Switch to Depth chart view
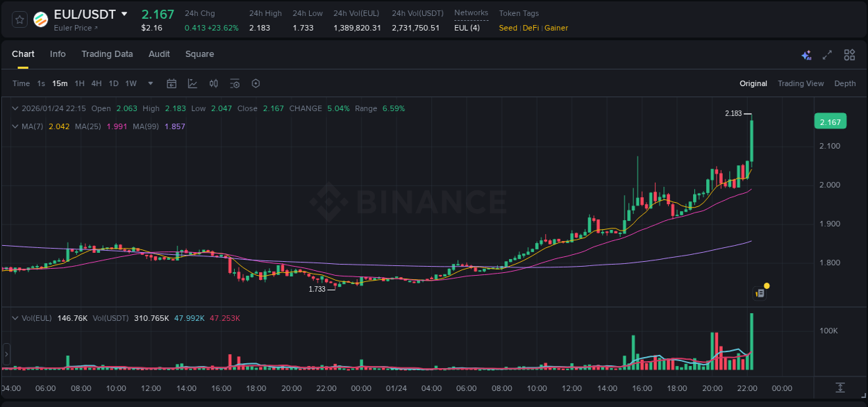 click(x=844, y=83)
